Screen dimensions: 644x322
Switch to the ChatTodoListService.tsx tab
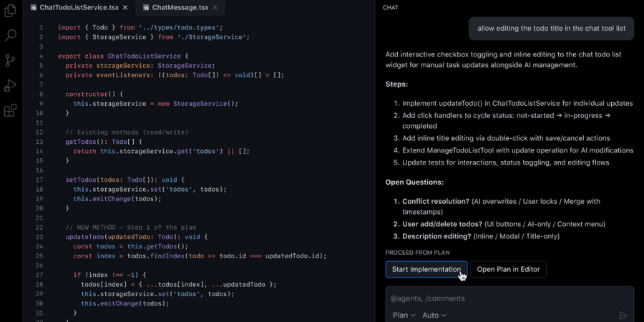79,7
